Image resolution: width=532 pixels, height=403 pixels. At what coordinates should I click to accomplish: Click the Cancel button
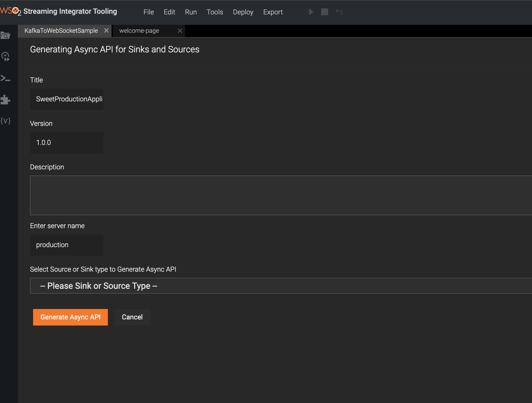pyautogui.click(x=132, y=317)
